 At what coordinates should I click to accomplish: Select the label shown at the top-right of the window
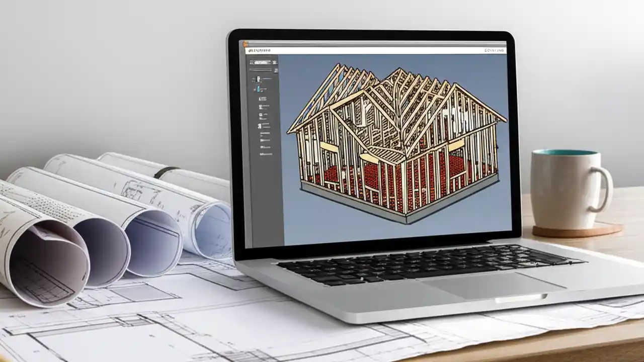point(493,50)
